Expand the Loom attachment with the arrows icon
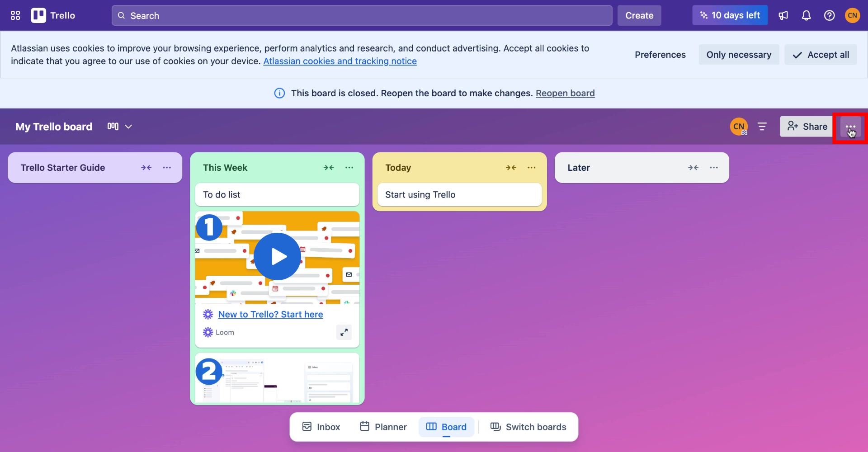The height and width of the screenshot is (452, 868). [344, 332]
